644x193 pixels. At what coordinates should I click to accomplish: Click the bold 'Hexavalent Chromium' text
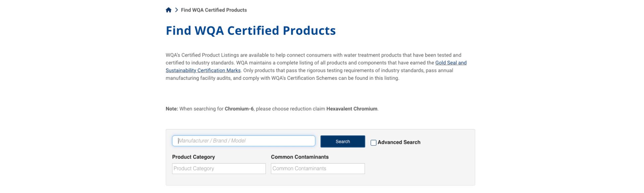pyautogui.click(x=352, y=109)
